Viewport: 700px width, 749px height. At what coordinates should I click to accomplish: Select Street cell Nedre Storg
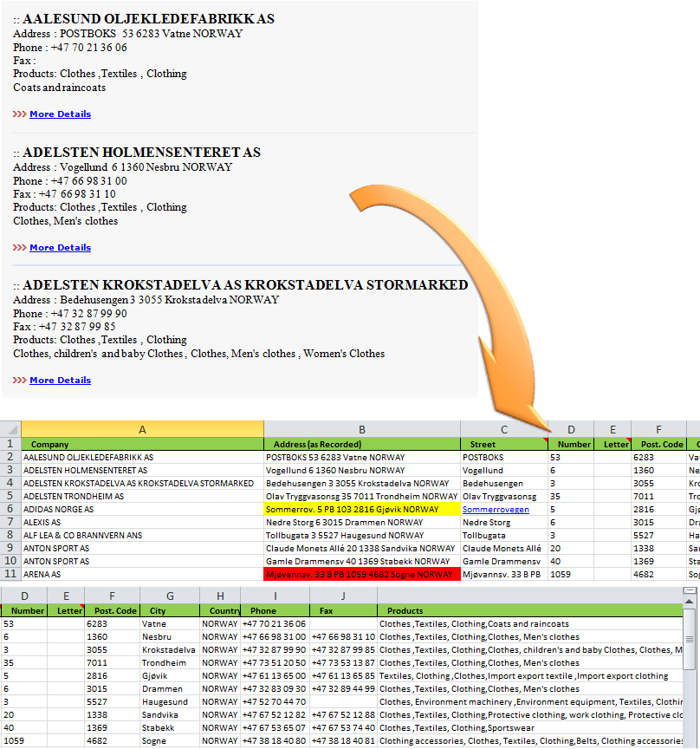[x=504, y=522]
